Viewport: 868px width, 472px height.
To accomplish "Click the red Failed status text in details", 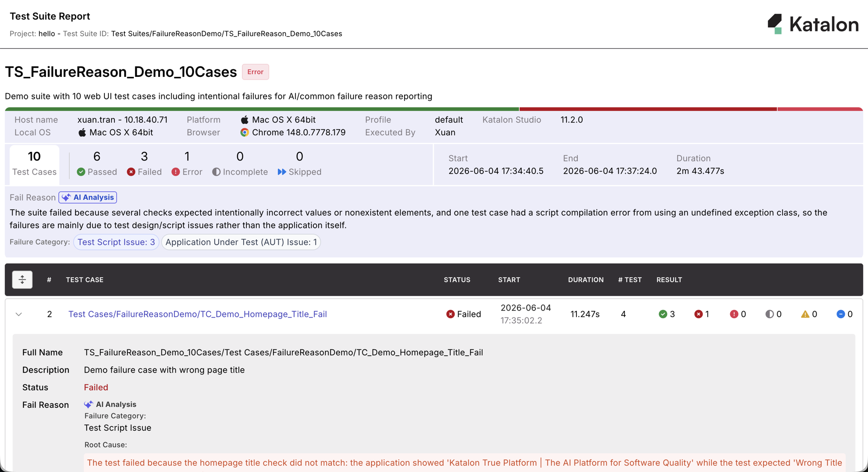I will [x=96, y=387].
